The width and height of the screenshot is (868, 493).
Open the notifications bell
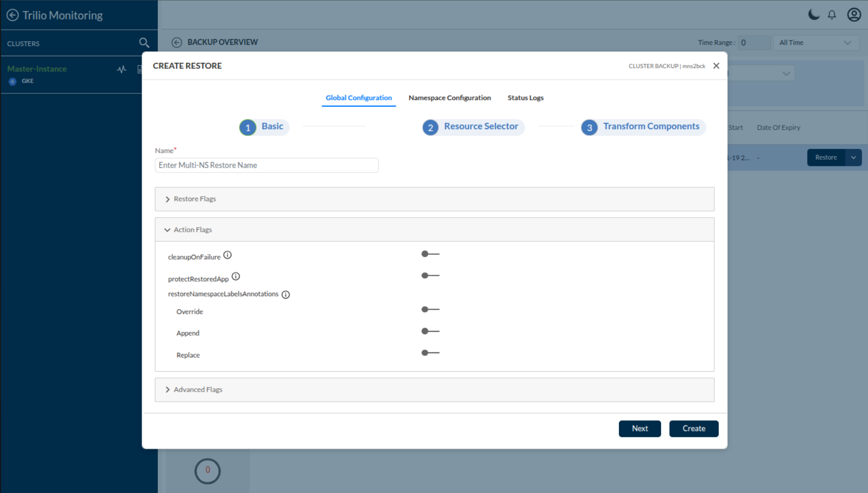832,15
